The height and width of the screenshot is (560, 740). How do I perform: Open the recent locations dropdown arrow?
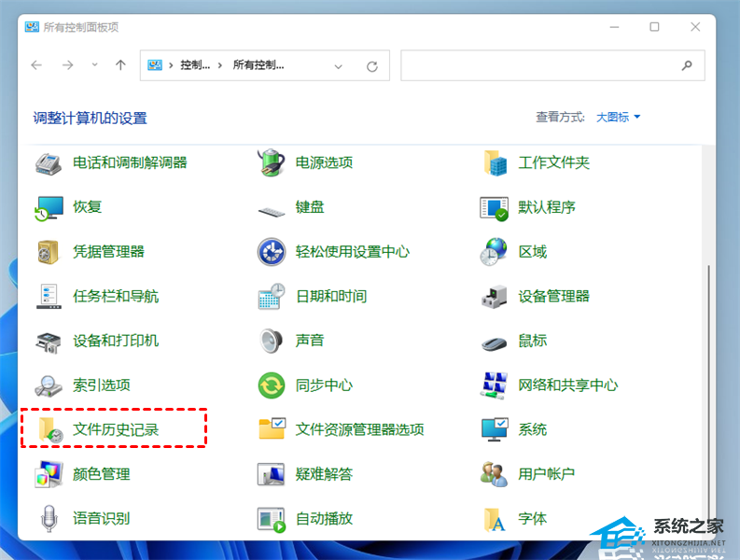click(94, 65)
